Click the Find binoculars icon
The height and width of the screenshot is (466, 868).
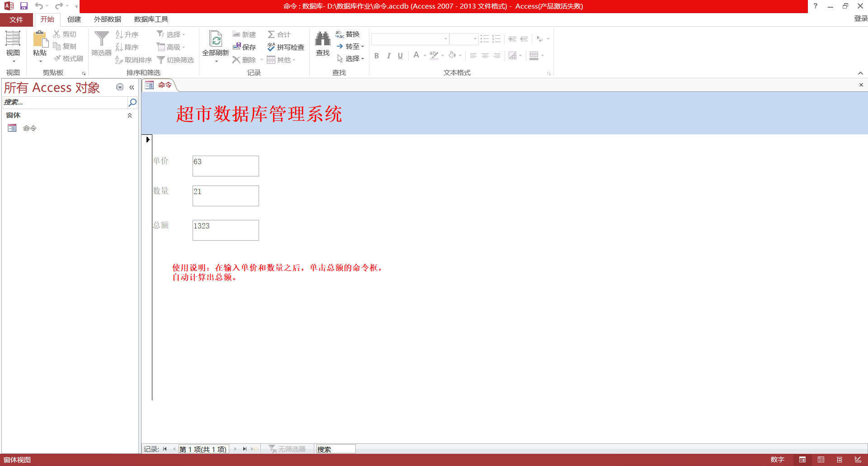322,39
